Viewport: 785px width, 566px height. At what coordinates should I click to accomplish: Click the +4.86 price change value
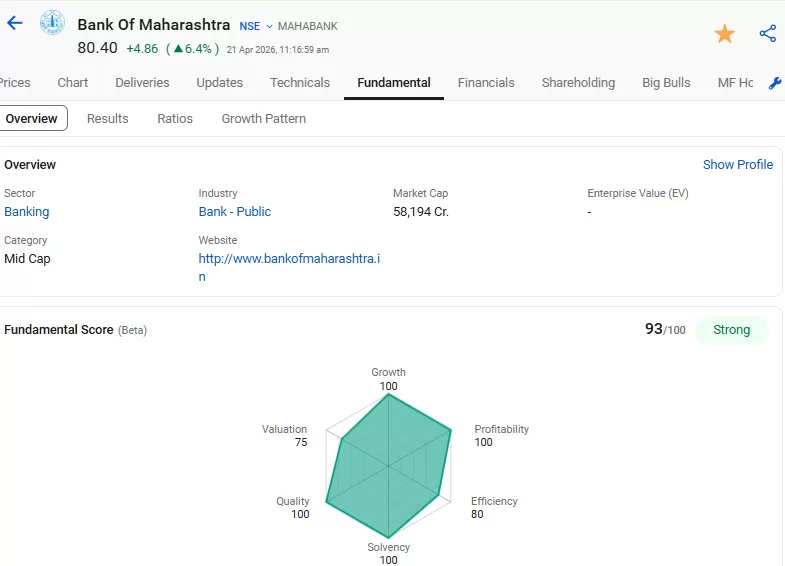pos(142,49)
